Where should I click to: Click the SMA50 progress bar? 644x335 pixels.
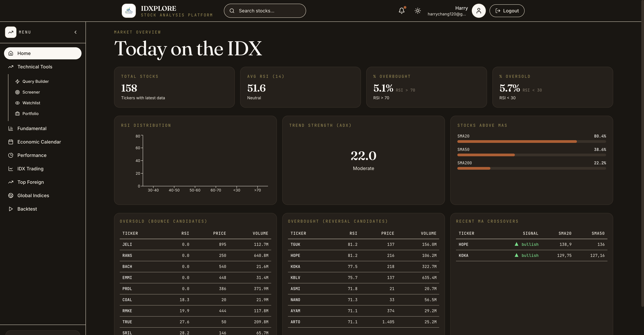pos(531,155)
